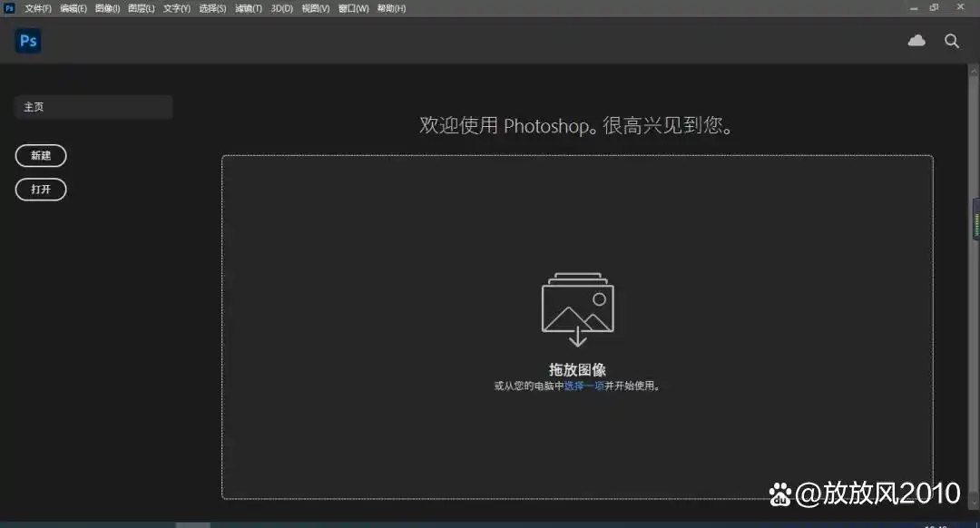Click the Photoshop Ps home logo

click(x=28, y=41)
